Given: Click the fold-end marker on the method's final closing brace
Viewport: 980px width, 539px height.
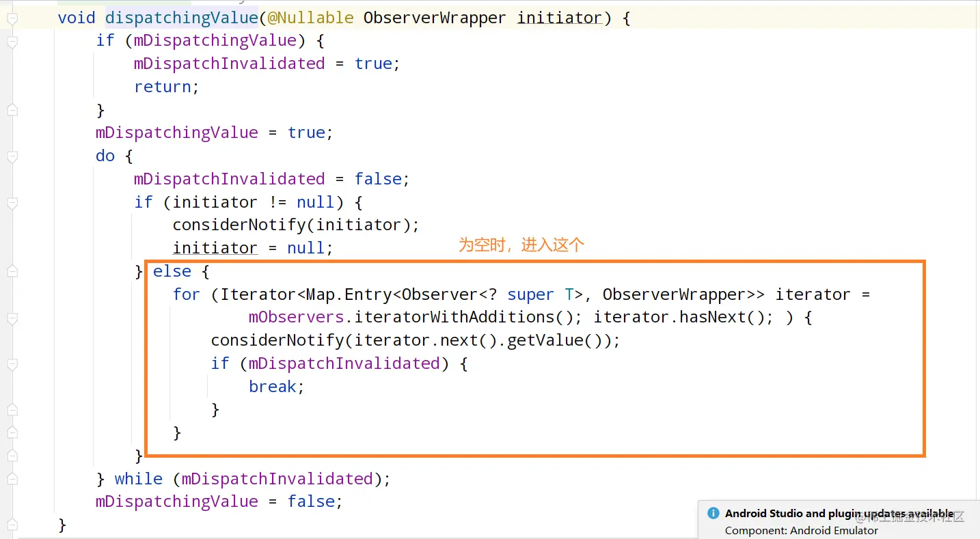Looking at the screenshot, I should click(12, 525).
